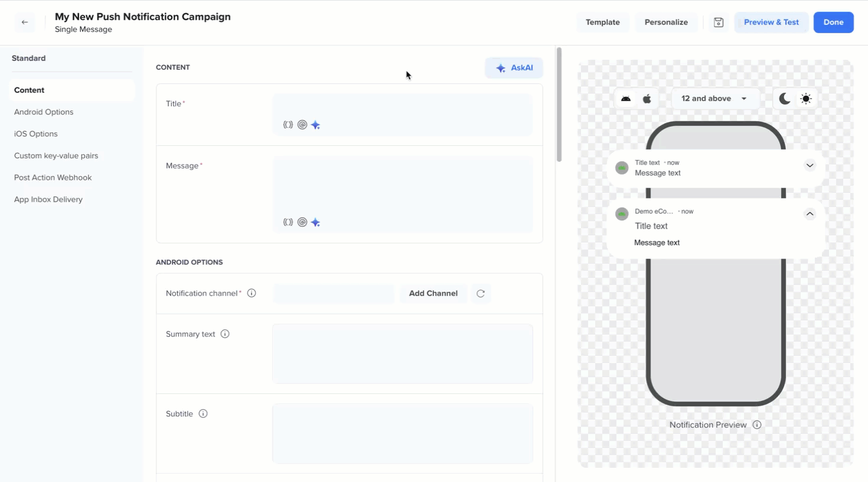Go back using the left arrow
Screen dimensions: 868x482
[x=25, y=22]
